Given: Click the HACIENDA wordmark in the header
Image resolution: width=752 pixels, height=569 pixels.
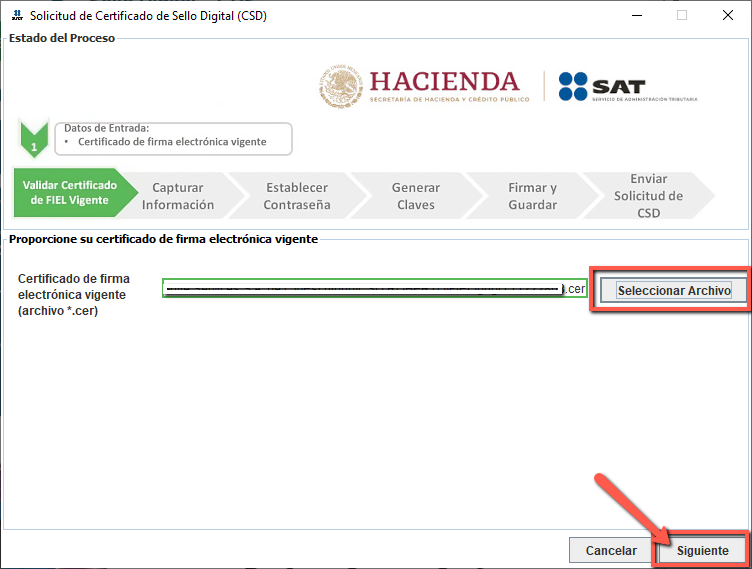Looking at the screenshot, I should click(x=444, y=82).
